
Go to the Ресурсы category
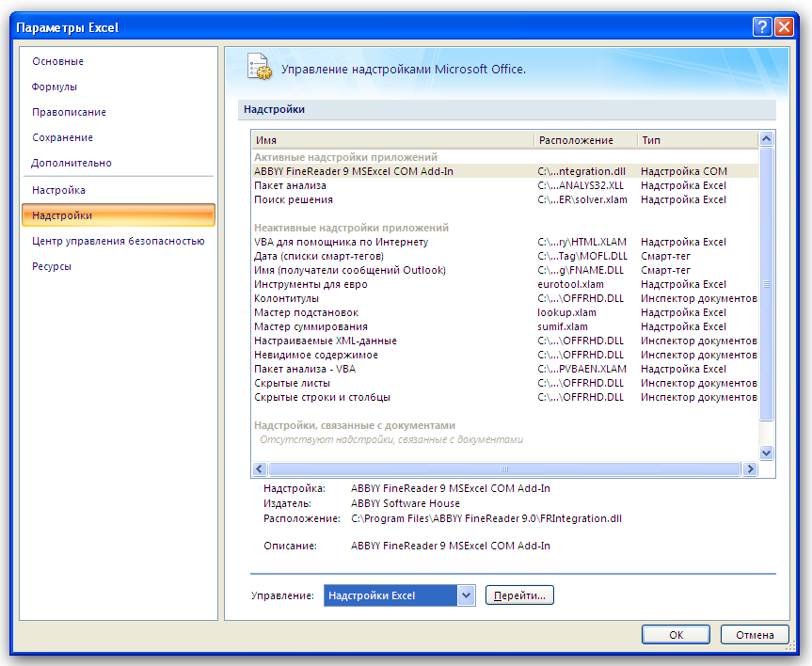[x=52, y=266]
